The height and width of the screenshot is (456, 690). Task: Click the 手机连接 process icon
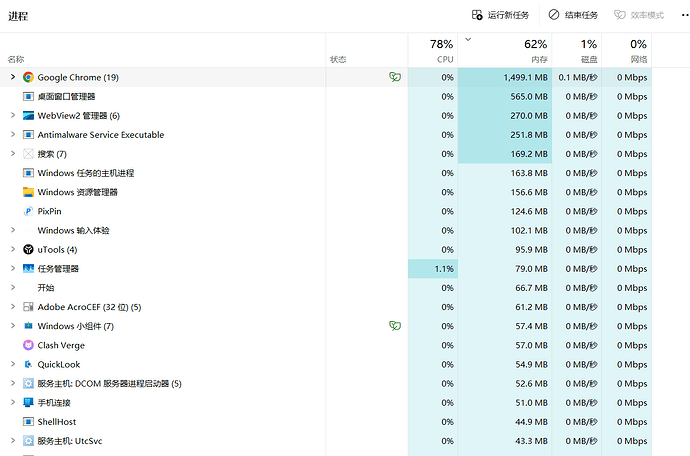pos(28,402)
